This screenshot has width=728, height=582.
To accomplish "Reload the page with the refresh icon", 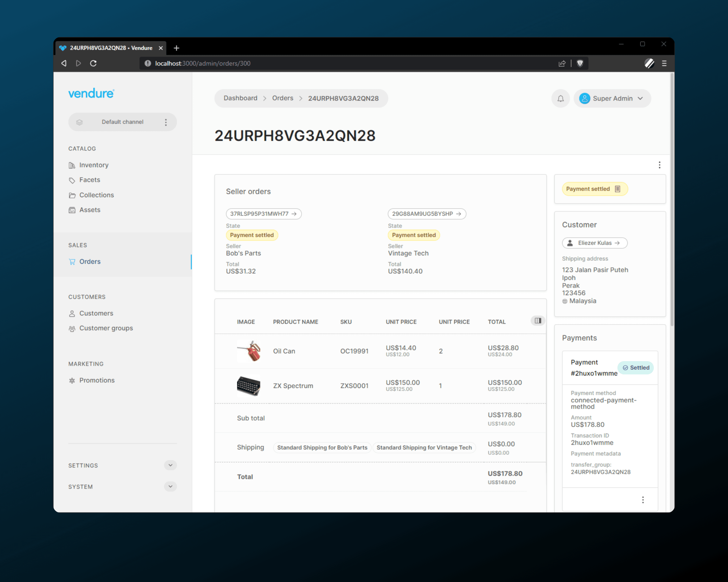I will pyautogui.click(x=94, y=64).
